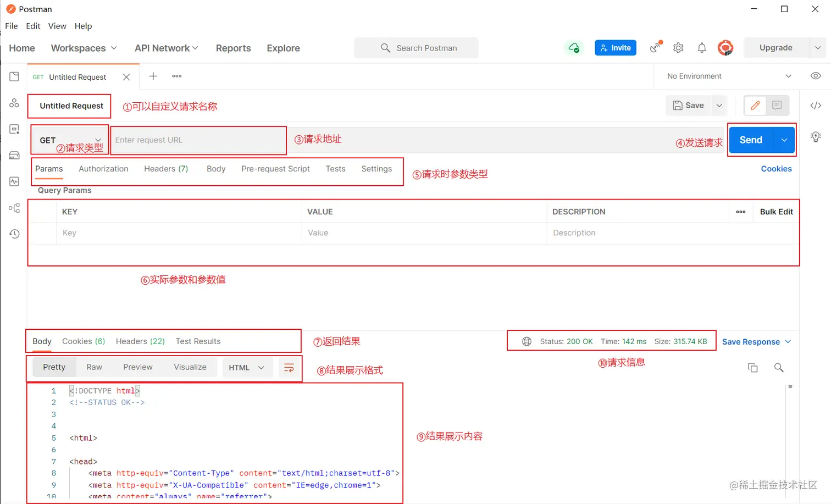This screenshot has width=831, height=504.
Task: Click the network globe icon near Status
Action: pyautogui.click(x=527, y=341)
